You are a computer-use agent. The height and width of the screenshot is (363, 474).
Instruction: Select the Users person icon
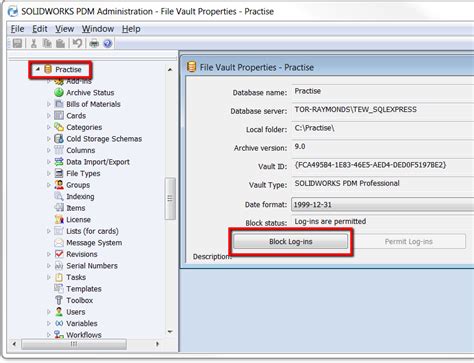[59, 312]
